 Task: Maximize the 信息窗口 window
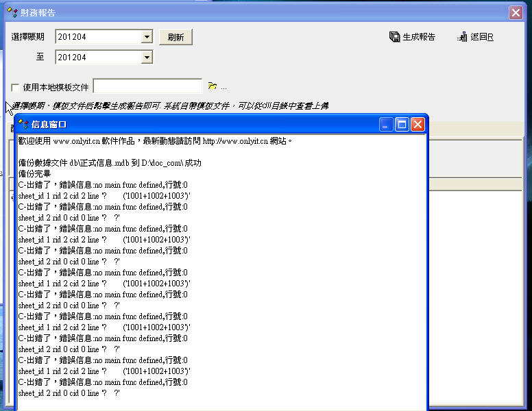click(x=402, y=124)
